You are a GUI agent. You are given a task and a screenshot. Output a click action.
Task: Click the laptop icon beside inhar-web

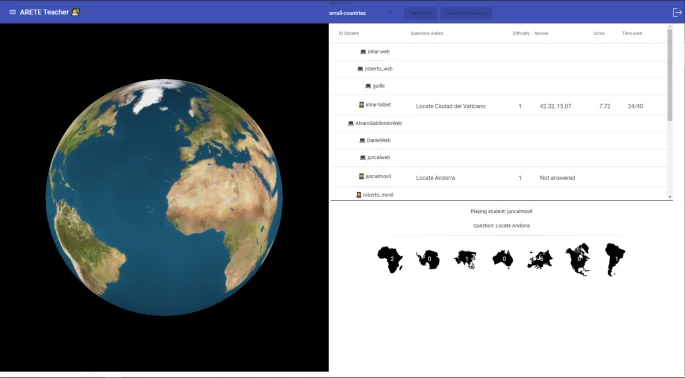pyautogui.click(x=363, y=52)
